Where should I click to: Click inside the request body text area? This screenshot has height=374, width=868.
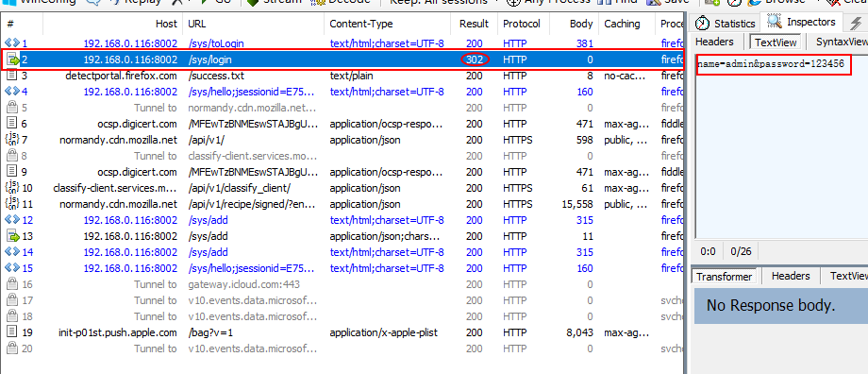781,146
